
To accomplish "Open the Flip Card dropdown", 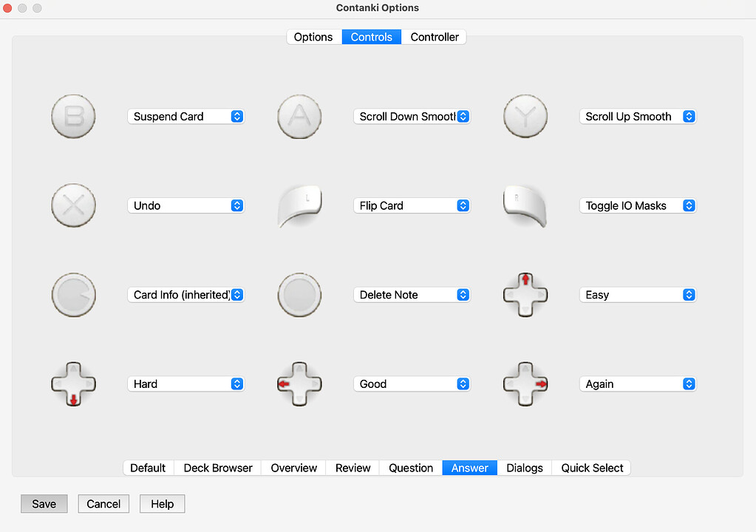I will pos(412,205).
